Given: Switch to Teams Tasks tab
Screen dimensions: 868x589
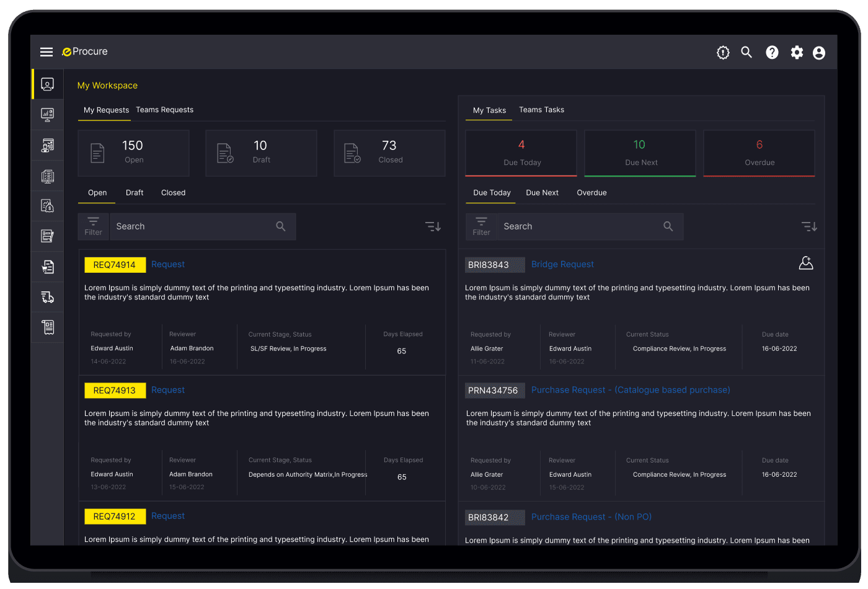Looking at the screenshot, I should pyautogui.click(x=541, y=110).
